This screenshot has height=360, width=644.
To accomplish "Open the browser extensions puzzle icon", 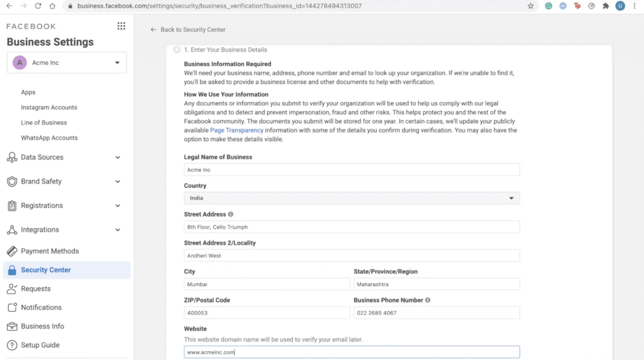I will [x=605, y=6].
